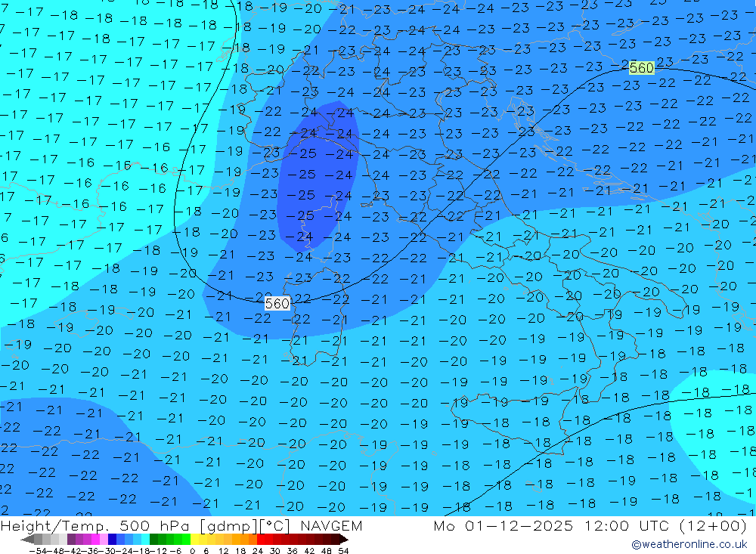Select the dark navy blue legend swatch at -30
Viewport: 756px width, 554px height.
(113, 540)
